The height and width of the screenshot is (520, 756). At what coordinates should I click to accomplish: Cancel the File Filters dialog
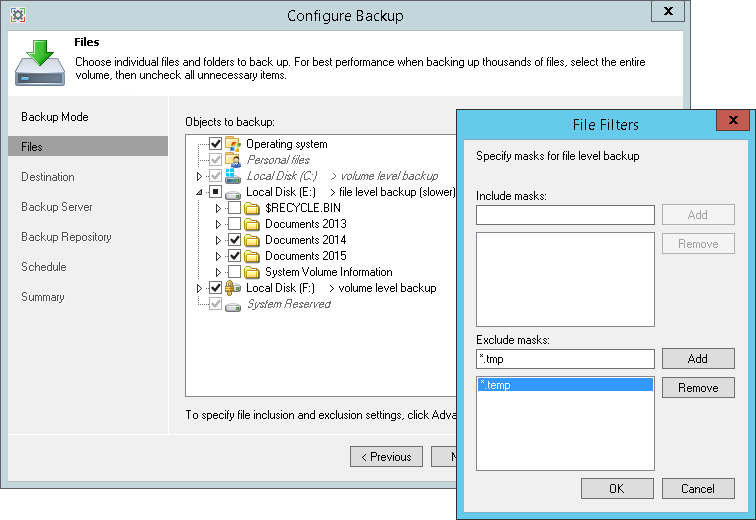coord(698,489)
